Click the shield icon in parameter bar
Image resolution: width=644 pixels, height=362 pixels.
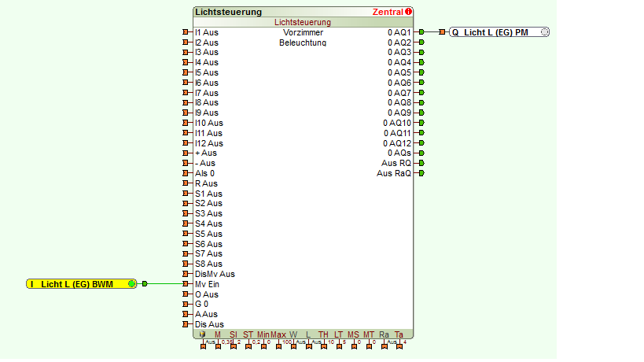[203, 334]
